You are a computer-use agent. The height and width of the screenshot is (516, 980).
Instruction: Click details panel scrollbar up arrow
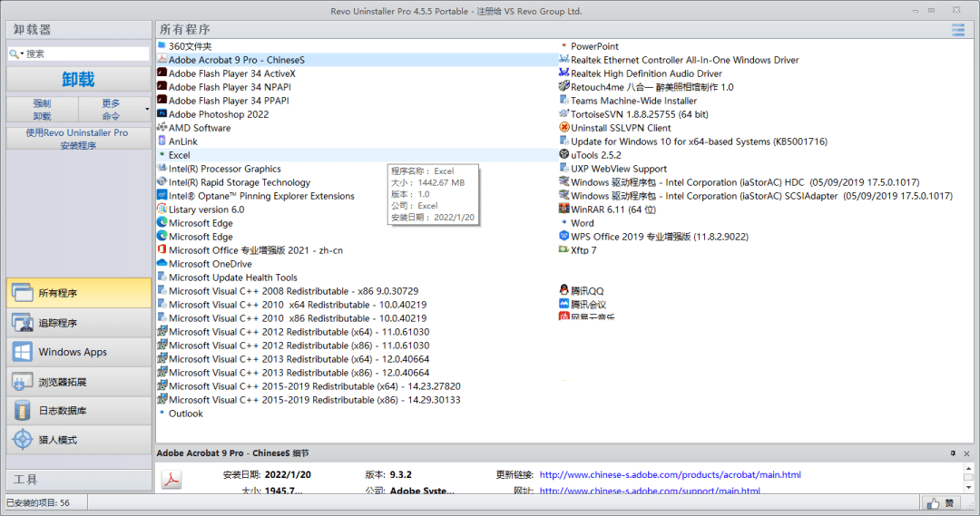[x=968, y=469]
